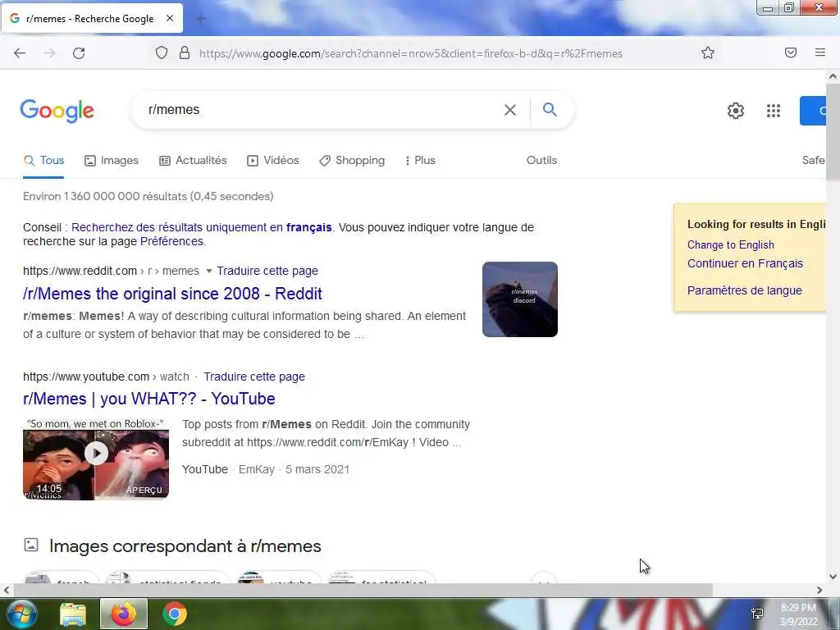Switch to the Images tab
The width and height of the screenshot is (840, 630).
[x=112, y=160]
